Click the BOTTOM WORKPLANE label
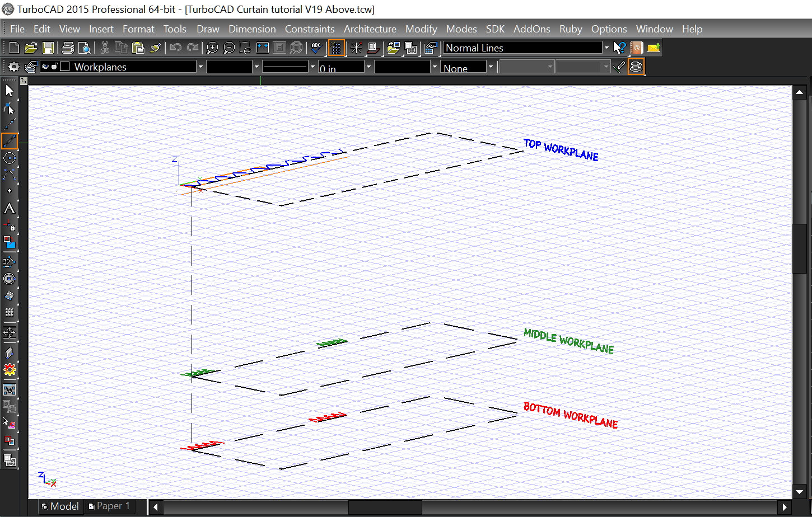The image size is (812, 517). point(571,416)
